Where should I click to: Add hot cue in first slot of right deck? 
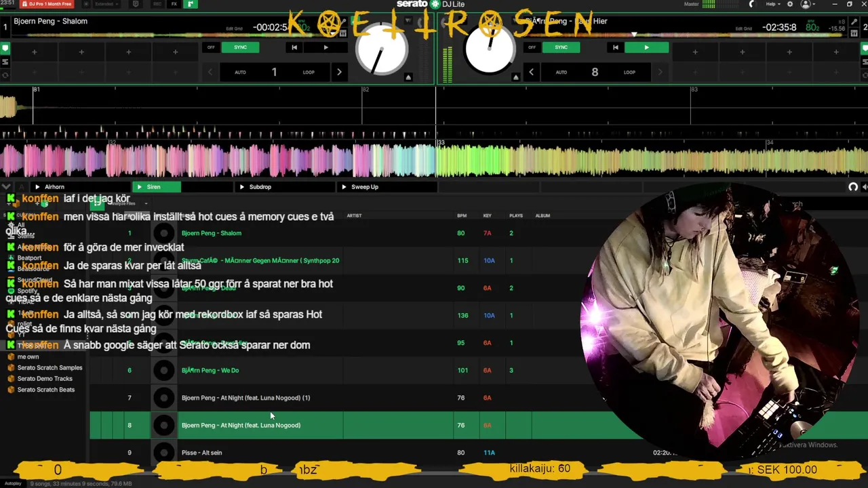coord(695,52)
